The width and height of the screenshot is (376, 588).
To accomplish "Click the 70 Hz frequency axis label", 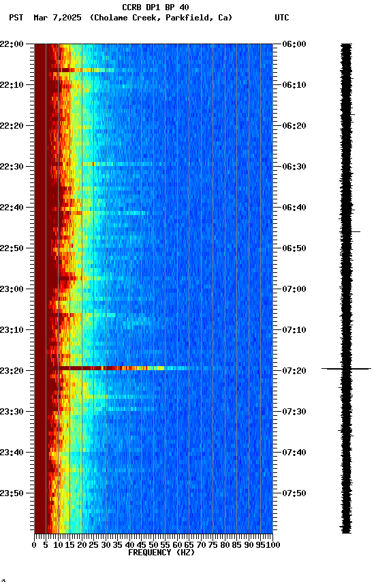I will [201, 546].
